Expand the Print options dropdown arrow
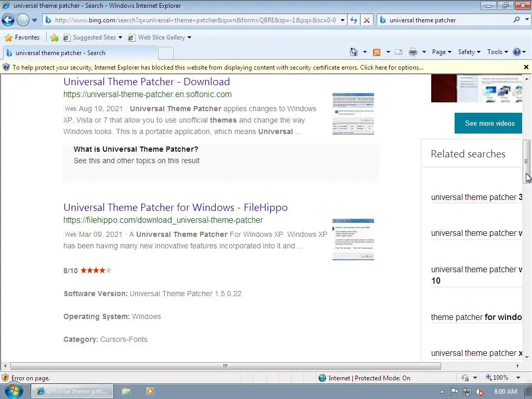 [424, 52]
